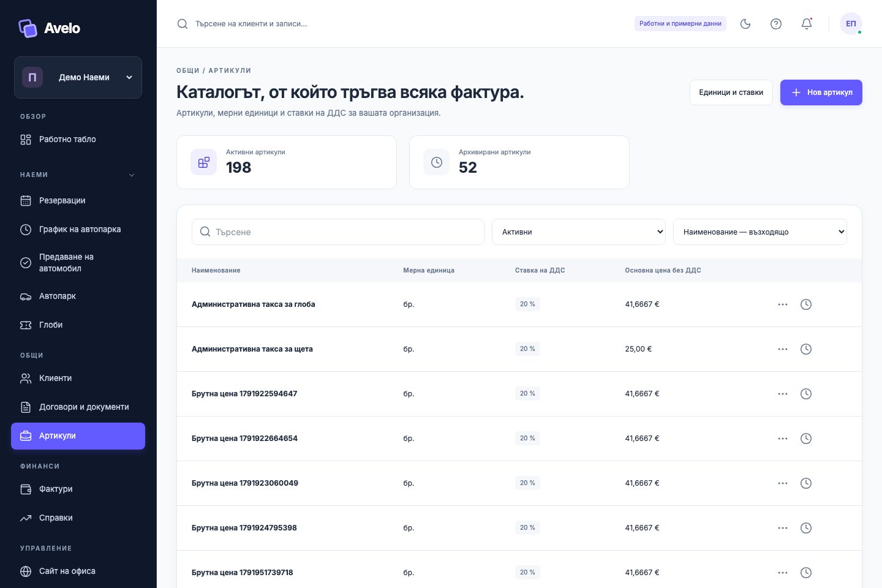The image size is (882, 588).
Task: Open the Демо Наеми organization switcher
Action: (x=78, y=77)
